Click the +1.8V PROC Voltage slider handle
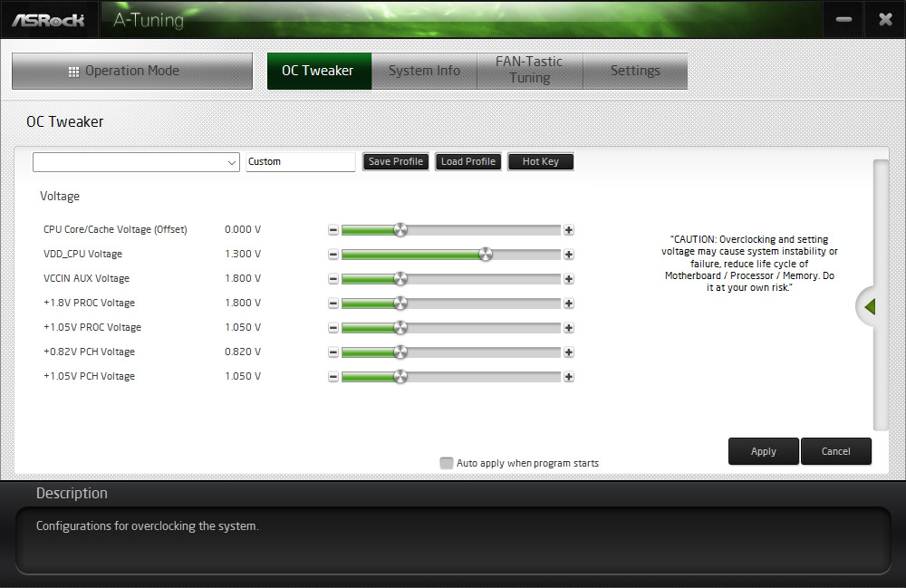This screenshot has width=906, height=588. [x=400, y=304]
